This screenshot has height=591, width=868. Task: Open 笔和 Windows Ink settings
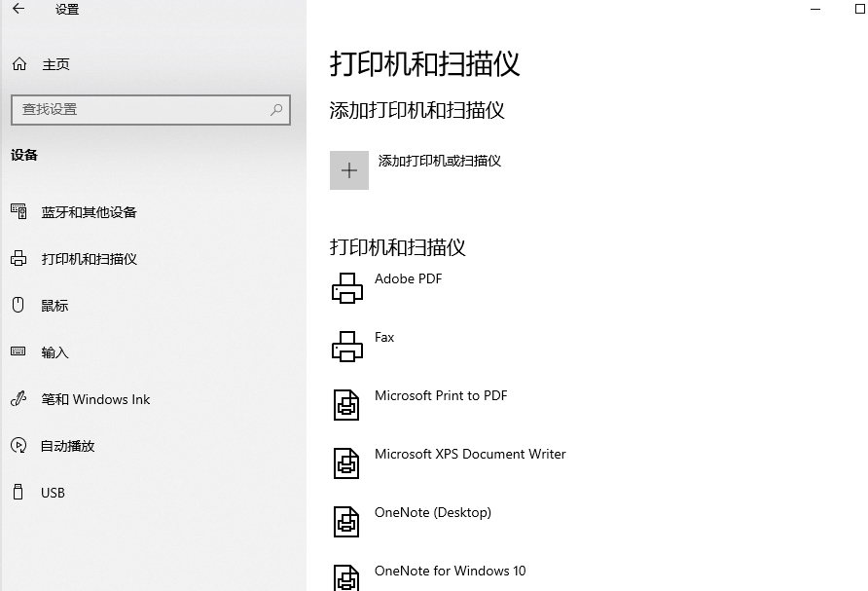pos(95,399)
